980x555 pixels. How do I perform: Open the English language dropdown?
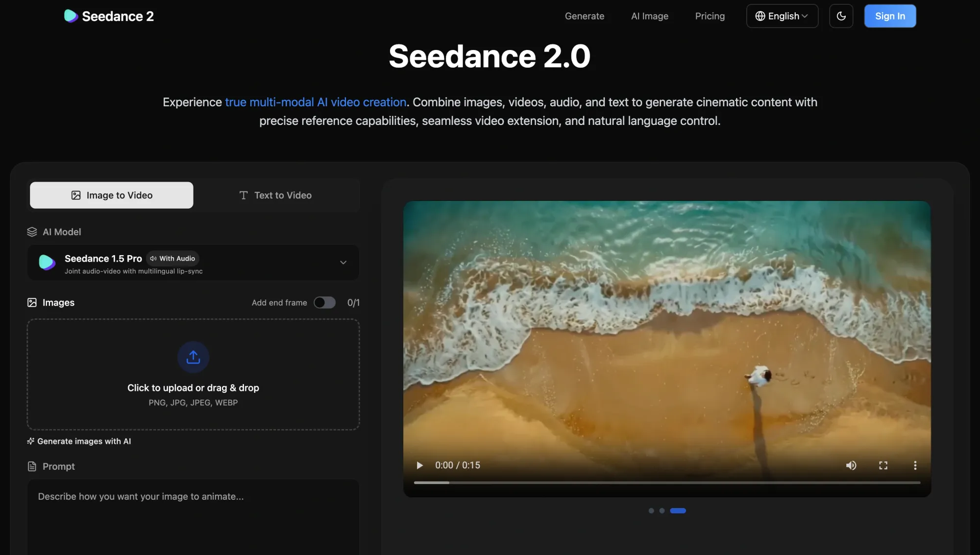click(782, 16)
